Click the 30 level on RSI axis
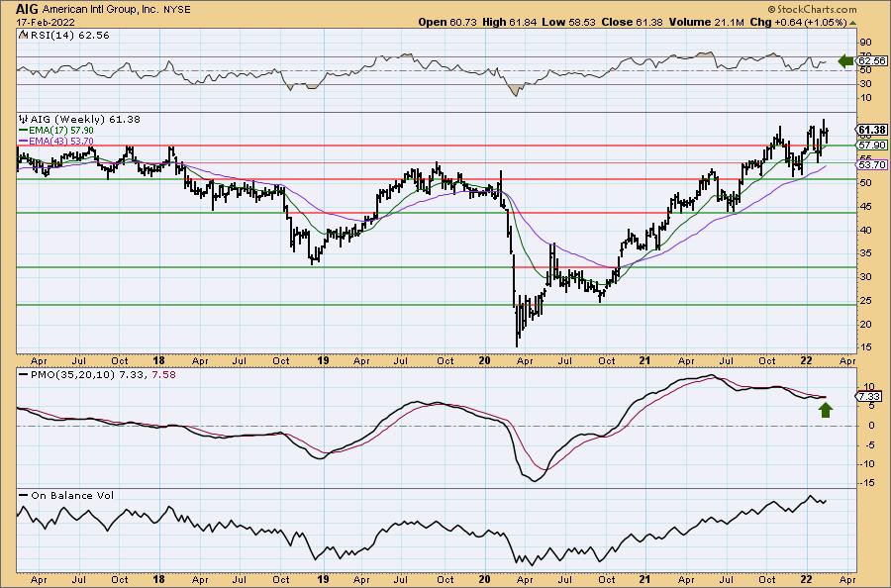Image resolution: width=891 pixels, height=588 pixels. coord(865,84)
